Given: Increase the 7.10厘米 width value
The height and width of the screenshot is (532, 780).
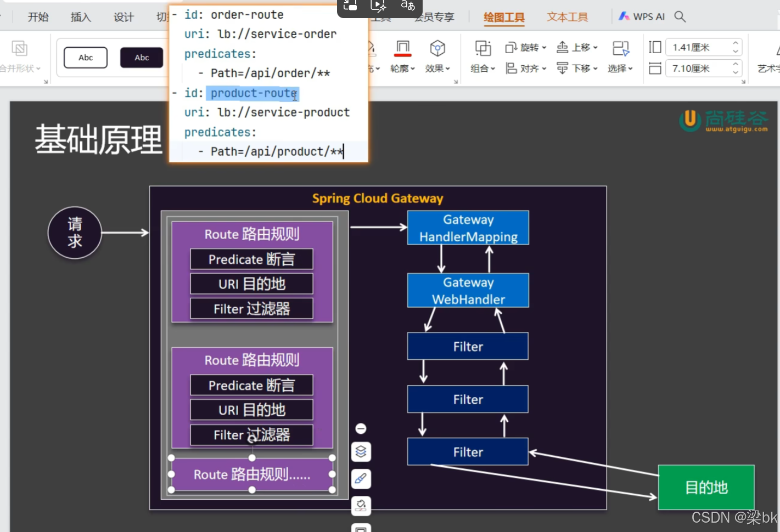Looking at the screenshot, I should point(736,64).
